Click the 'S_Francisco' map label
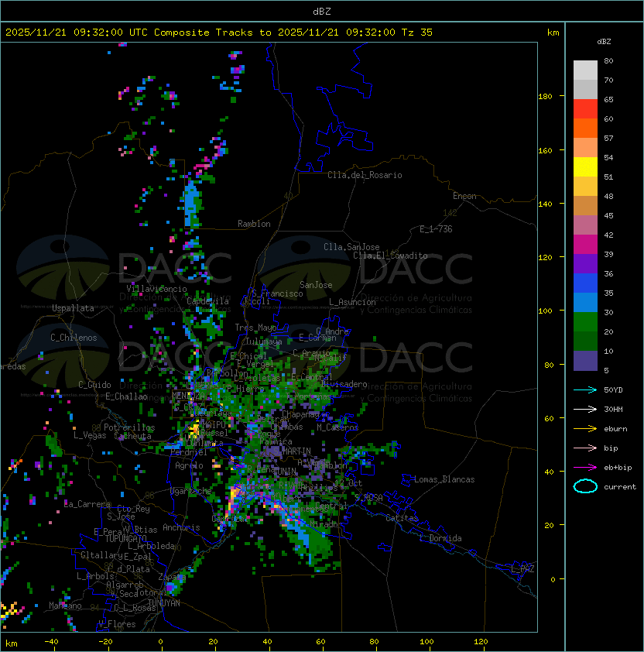The image size is (644, 652). pos(277,293)
